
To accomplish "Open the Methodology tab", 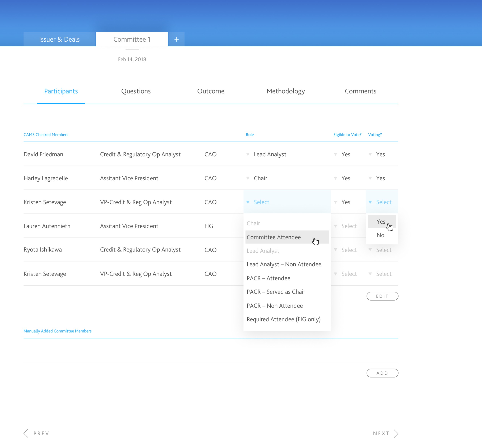I will [285, 91].
